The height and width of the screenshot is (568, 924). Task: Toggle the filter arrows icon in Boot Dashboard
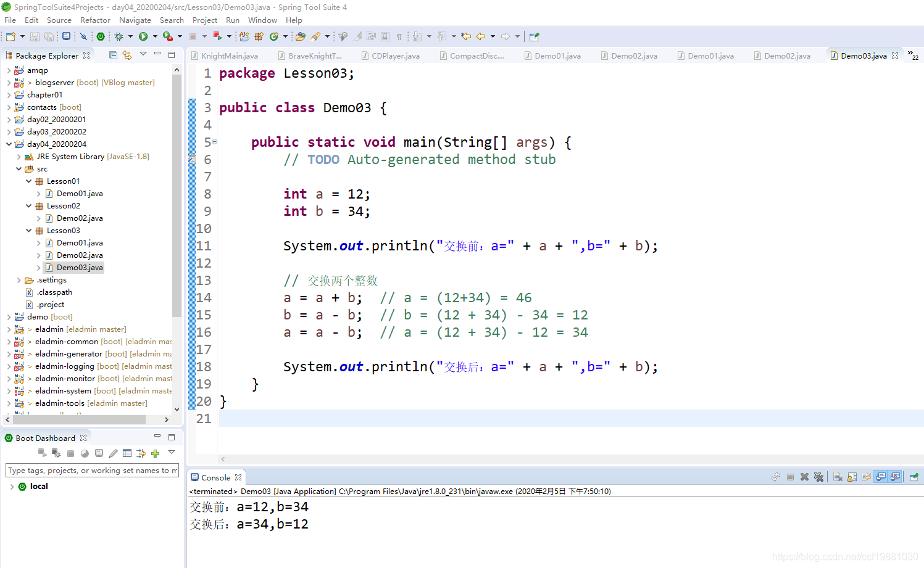coord(141,453)
